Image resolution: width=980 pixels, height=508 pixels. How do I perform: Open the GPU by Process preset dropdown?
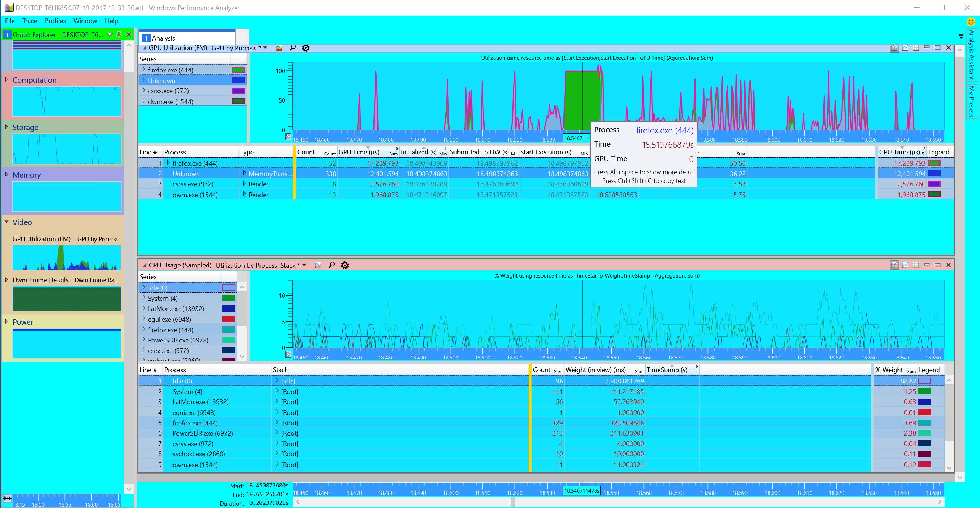[265, 48]
